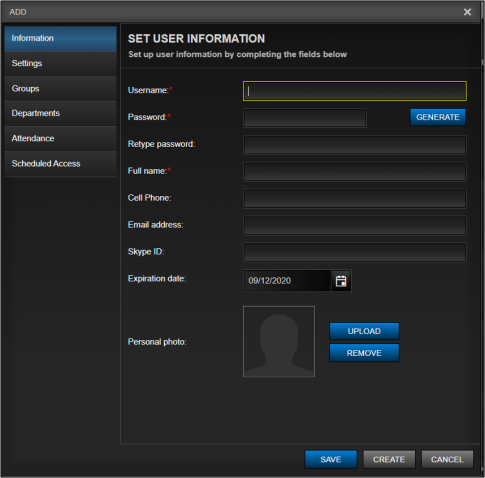The height and width of the screenshot is (478, 485).
Task: Click the Full name input field
Action: 355,172
